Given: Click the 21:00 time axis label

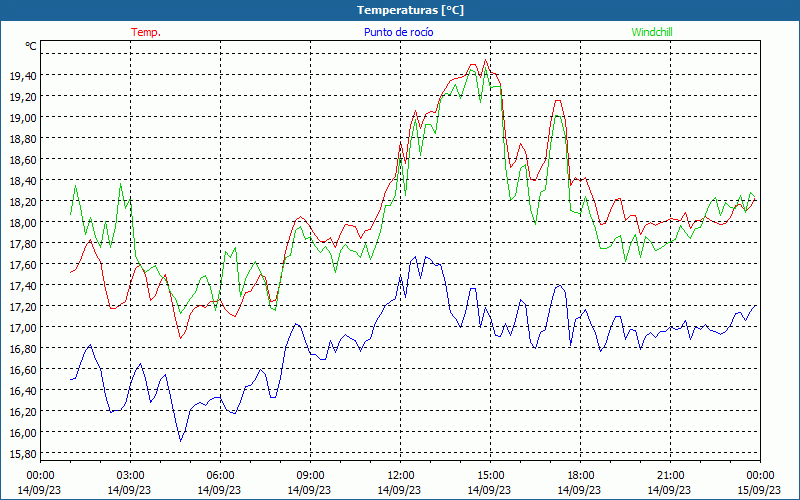Looking at the screenshot, I should click(x=670, y=476).
